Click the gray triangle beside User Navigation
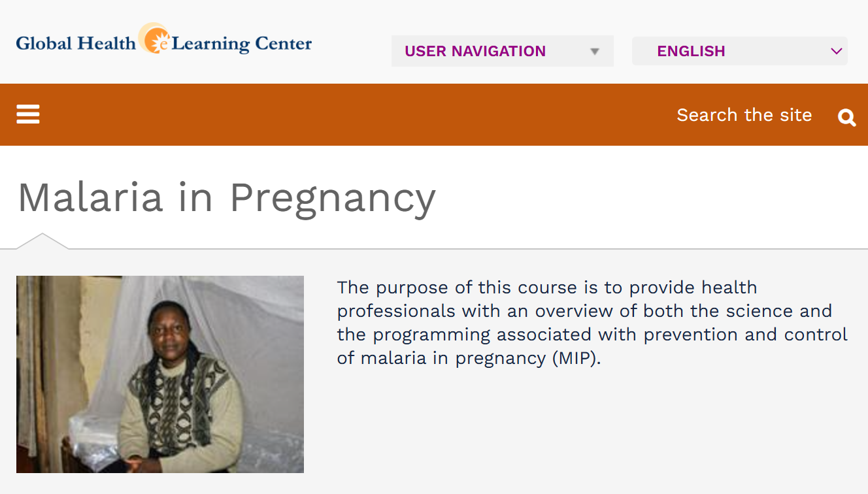 (x=595, y=52)
